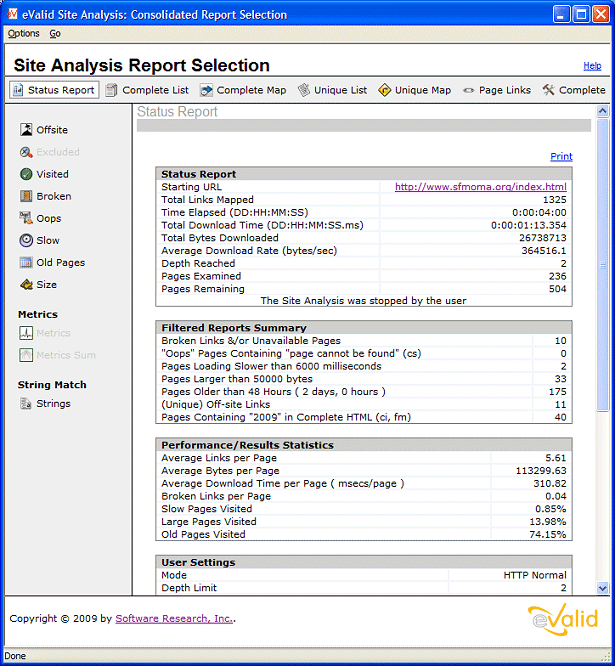Click the Status Report chart icon
Screen dimensions: 615x666
pos(18,90)
